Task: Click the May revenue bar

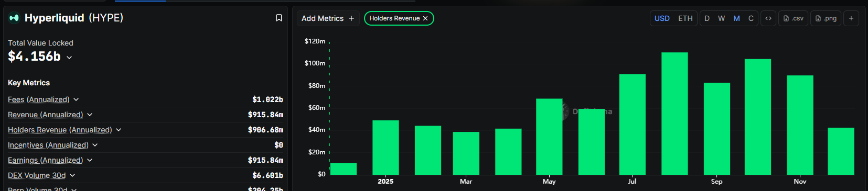Action: click(549, 137)
